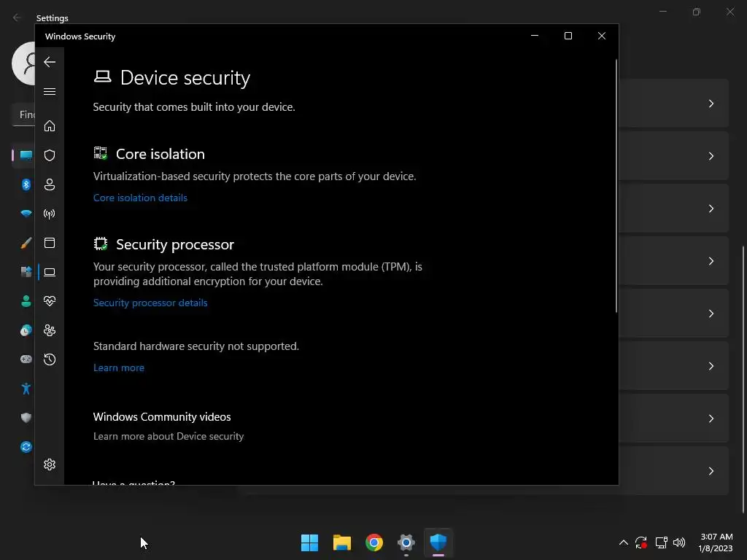Click Standard hardware security not supported text
The width and height of the screenshot is (747, 560).
coord(196,346)
